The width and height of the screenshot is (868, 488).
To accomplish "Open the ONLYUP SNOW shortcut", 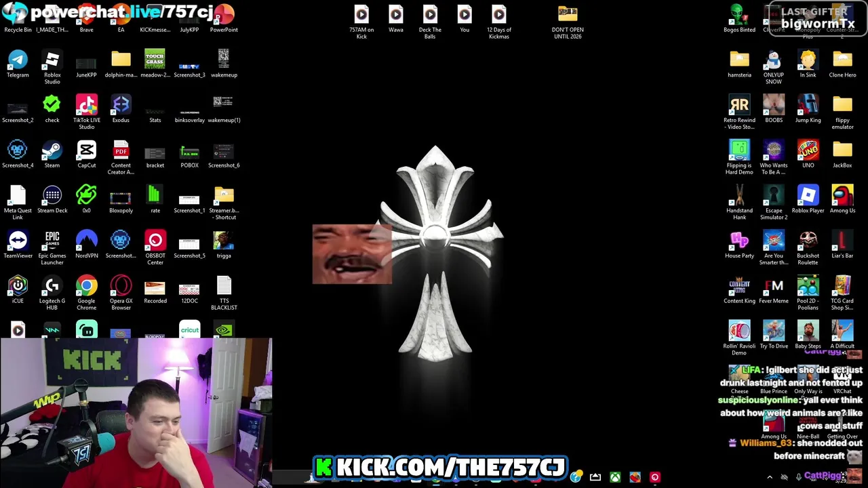I will click(774, 67).
